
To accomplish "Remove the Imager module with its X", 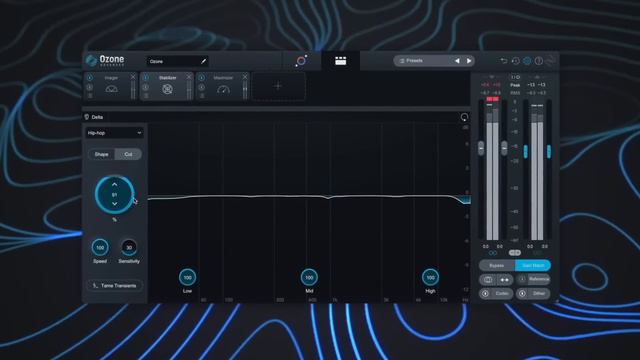I will (133, 77).
